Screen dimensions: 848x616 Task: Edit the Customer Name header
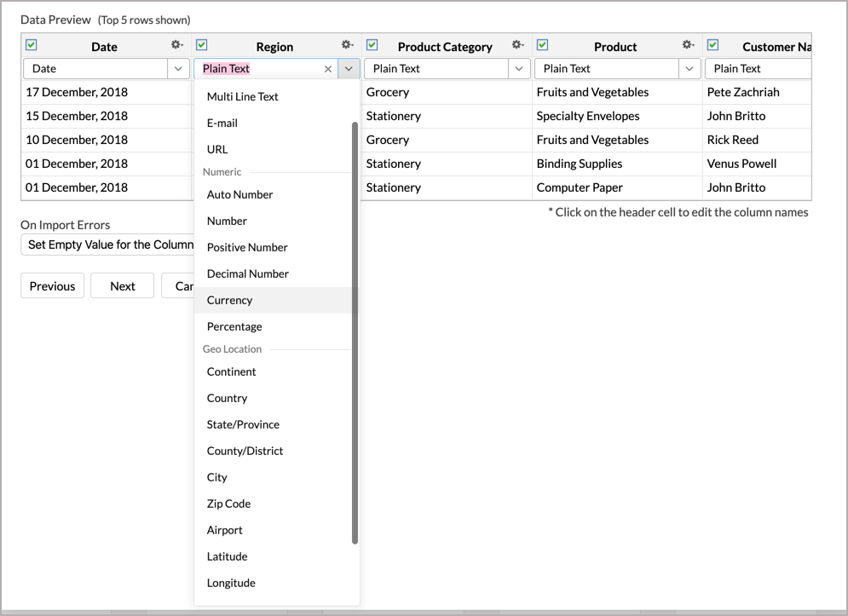tap(776, 47)
